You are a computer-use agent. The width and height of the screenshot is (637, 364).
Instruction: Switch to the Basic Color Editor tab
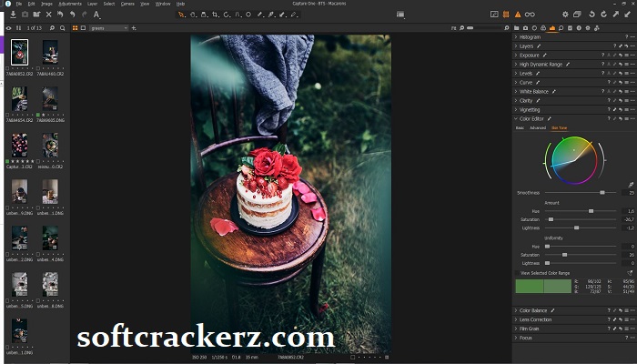[520, 128]
